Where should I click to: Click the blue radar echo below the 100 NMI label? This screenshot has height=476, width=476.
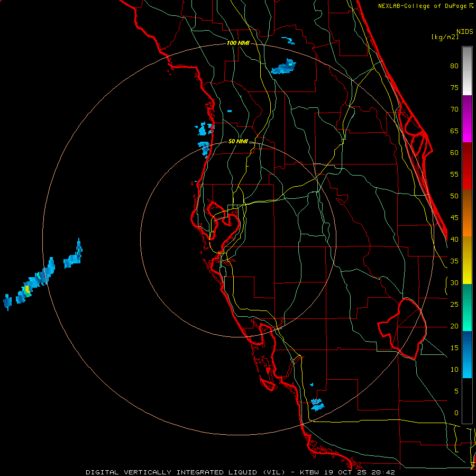pyautogui.click(x=283, y=67)
